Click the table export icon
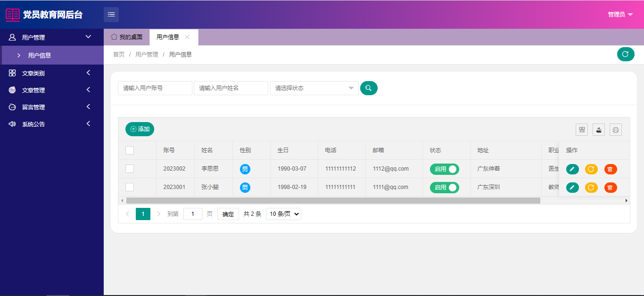The image size is (644, 296). pos(599,130)
